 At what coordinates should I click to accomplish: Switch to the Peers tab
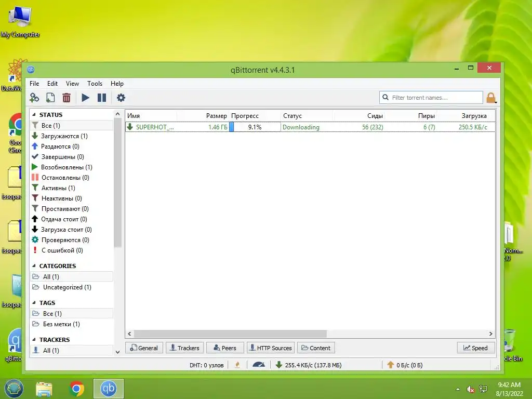point(225,348)
